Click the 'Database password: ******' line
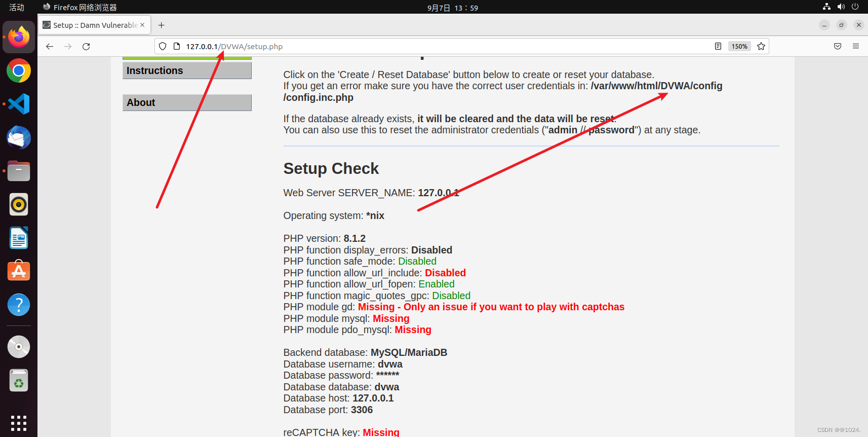Viewport: 868px width, 437px height. pos(341,375)
